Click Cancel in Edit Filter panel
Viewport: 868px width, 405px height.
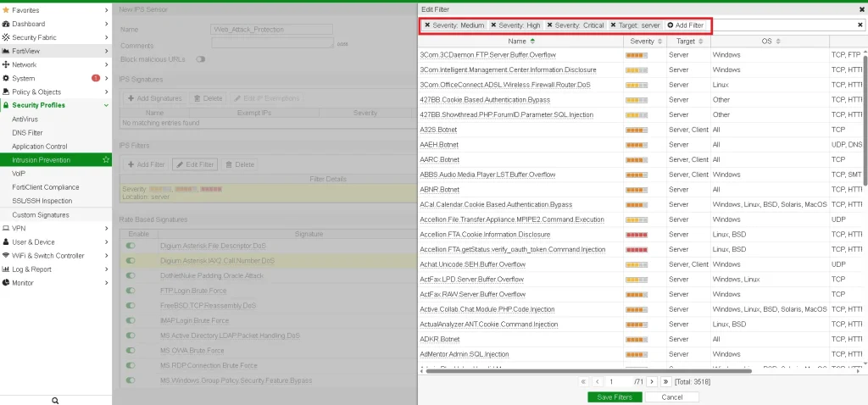pos(672,397)
